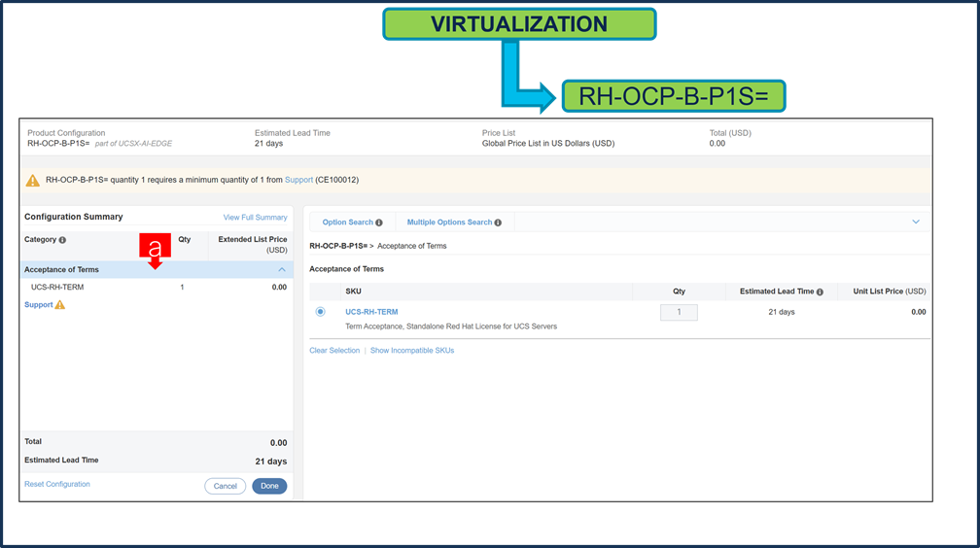Open the View Full Summary link
The width and height of the screenshot is (980, 548).
tap(255, 218)
